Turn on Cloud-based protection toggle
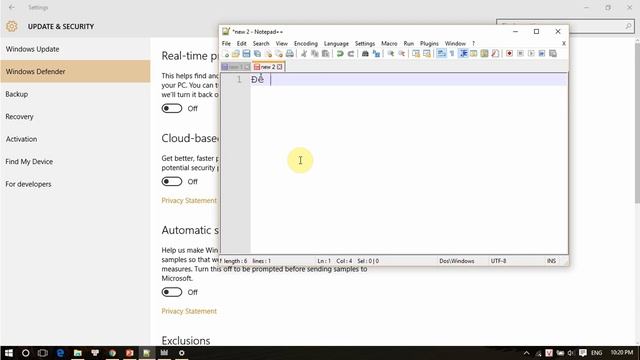The height and width of the screenshot is (360, 640). point(171,181)
